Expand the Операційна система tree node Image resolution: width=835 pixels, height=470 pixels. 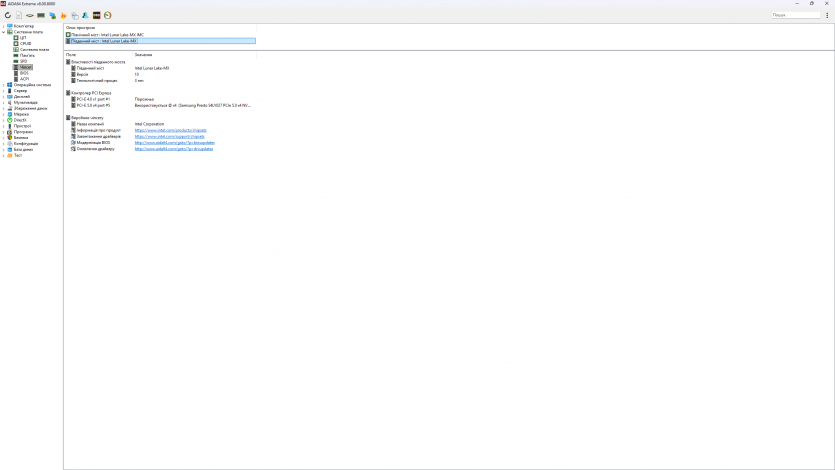coord(4,85)
